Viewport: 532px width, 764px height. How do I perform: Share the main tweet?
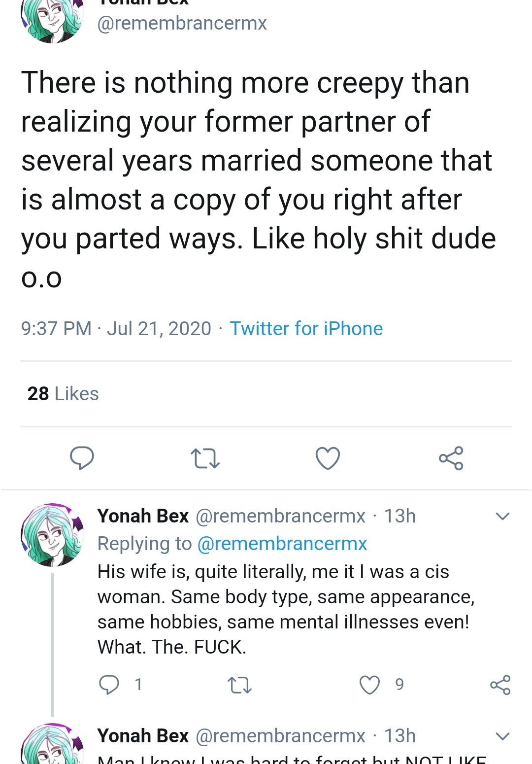tap(451, 458)
